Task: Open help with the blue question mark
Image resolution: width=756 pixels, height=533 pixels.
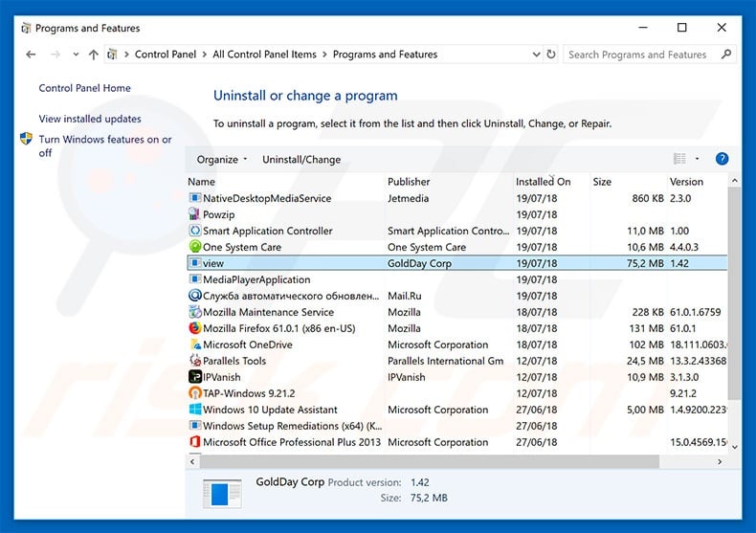Action: click(722, 159)
